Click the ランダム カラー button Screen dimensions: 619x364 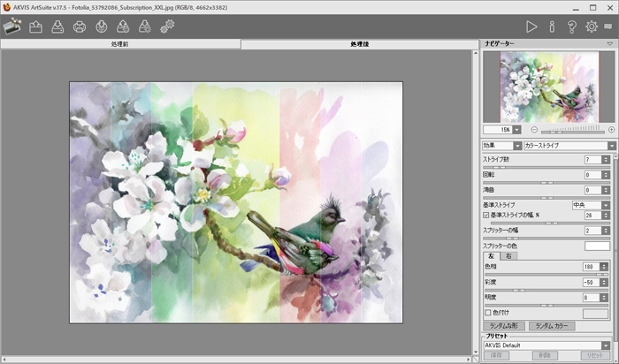552,326
